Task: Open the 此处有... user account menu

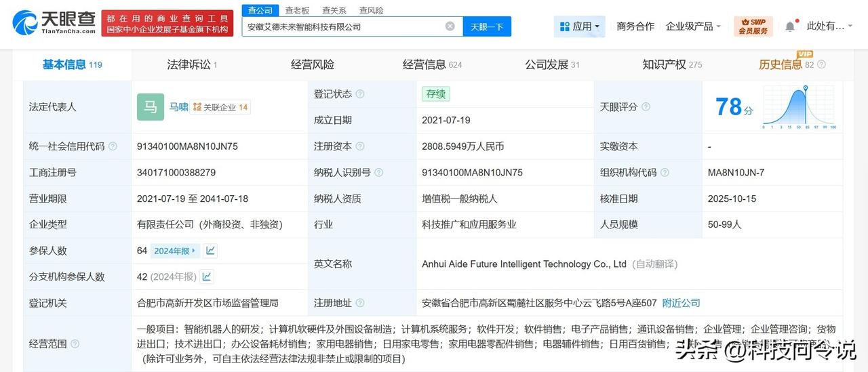Action: pos(831,26)
